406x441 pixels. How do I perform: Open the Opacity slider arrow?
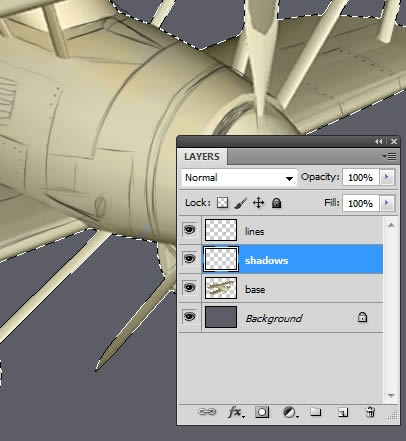pyautogui.click(x=387, y=177)
